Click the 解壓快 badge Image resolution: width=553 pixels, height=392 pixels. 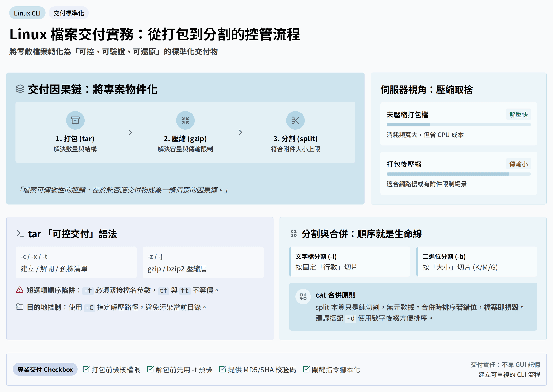tap(518, 114)
